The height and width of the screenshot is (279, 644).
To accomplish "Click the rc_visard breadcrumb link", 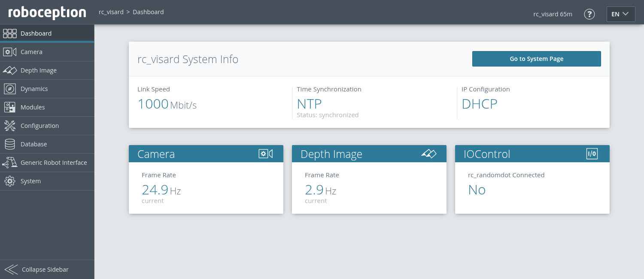I will pyautogui.click(x=111, y=12).
